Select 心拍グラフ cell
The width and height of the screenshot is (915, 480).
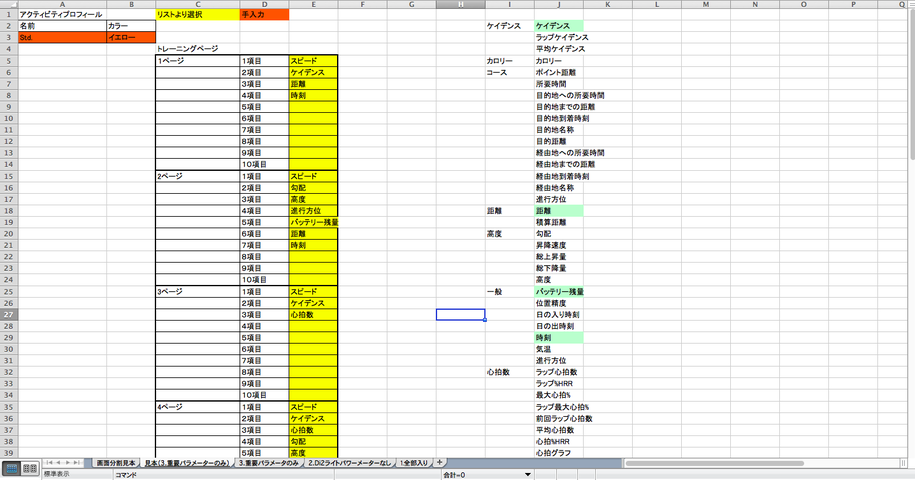(x=558, y=453)
